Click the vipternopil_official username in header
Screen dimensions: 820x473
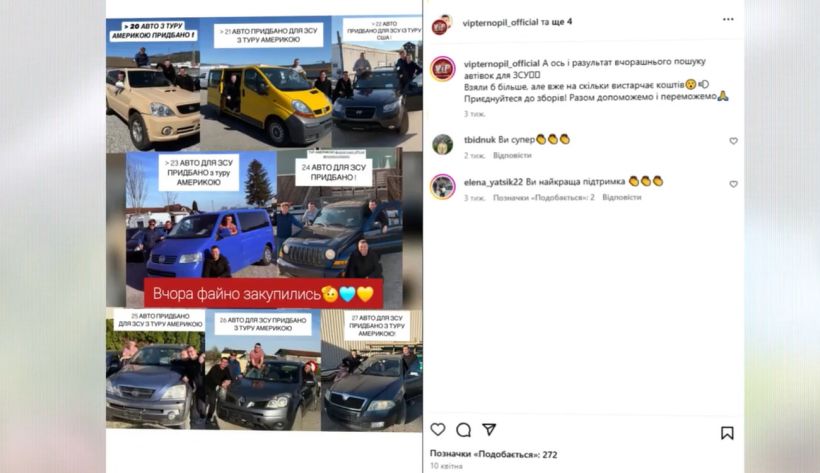500,22
